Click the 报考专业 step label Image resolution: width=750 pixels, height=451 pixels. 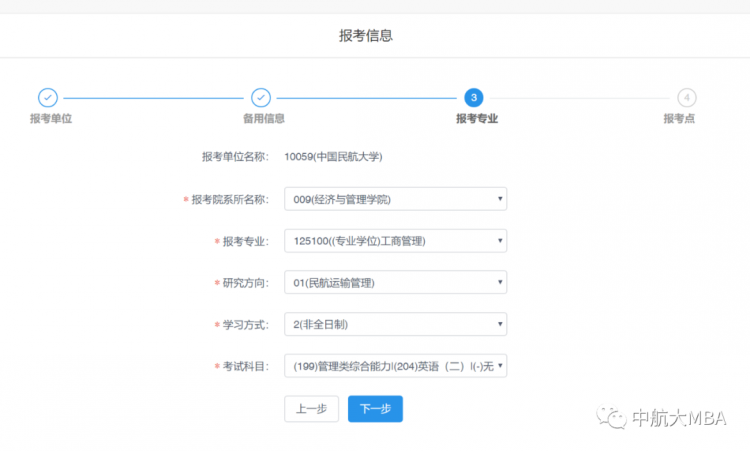coord(477,119)
